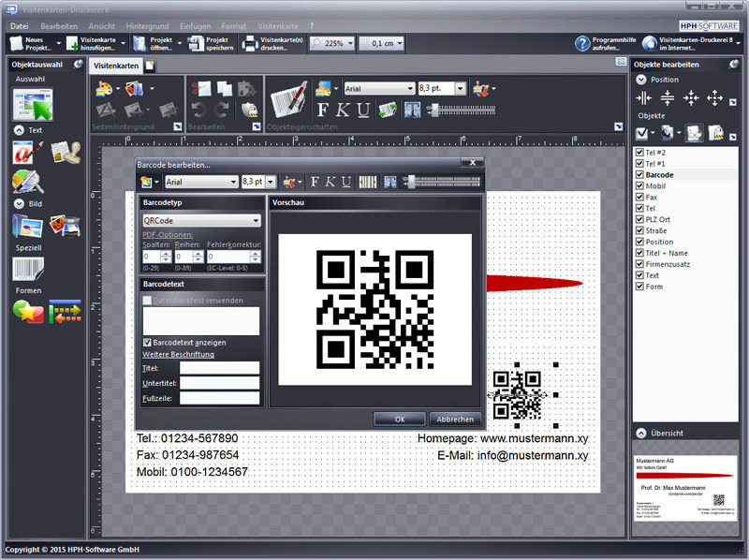Click Neues Projekt toolbar button

pyautogui.click(x=32, y=43)
